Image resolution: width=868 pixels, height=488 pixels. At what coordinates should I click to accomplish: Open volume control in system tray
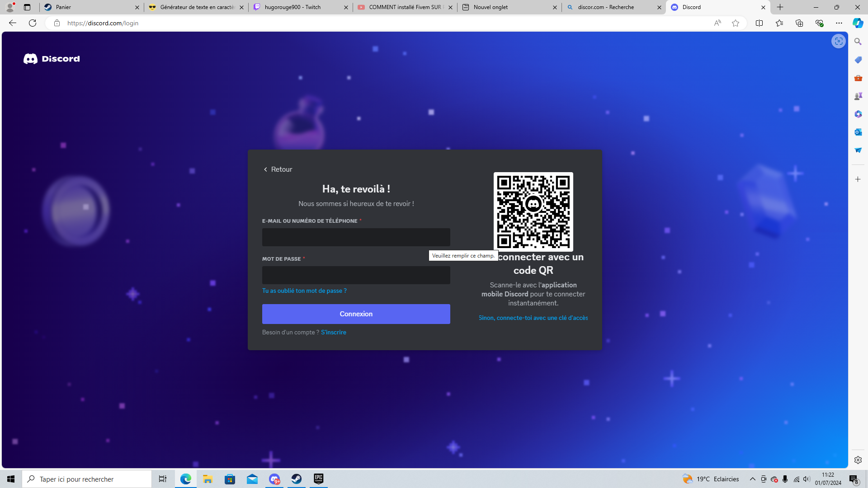[x=807, y=479]
